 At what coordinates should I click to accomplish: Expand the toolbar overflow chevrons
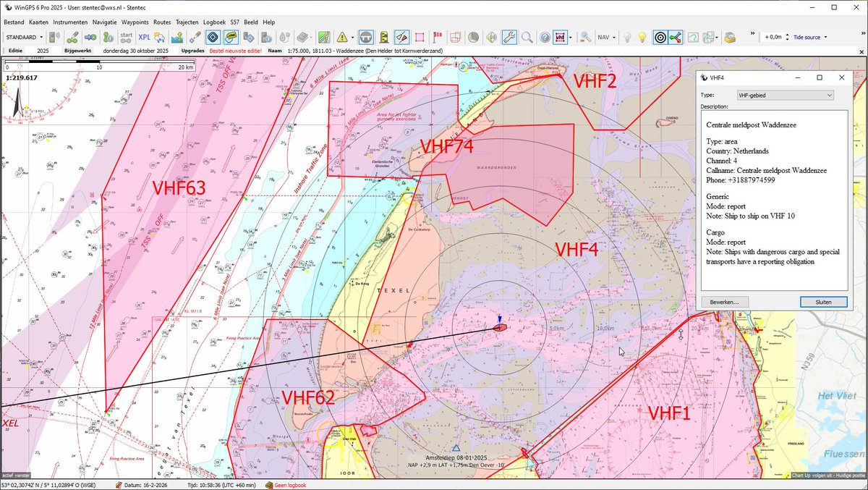point(752,33)
